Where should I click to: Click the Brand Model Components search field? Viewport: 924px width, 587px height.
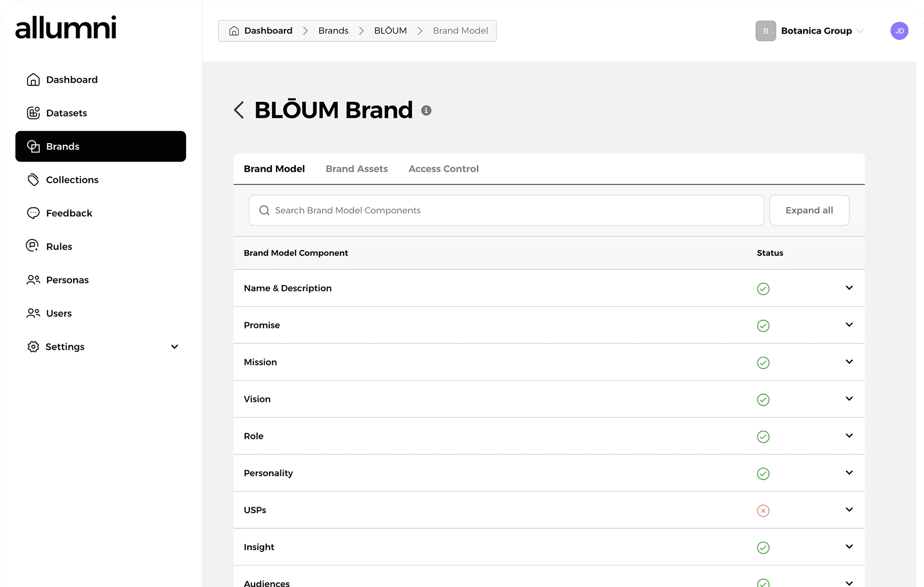[x=506, y=210]
